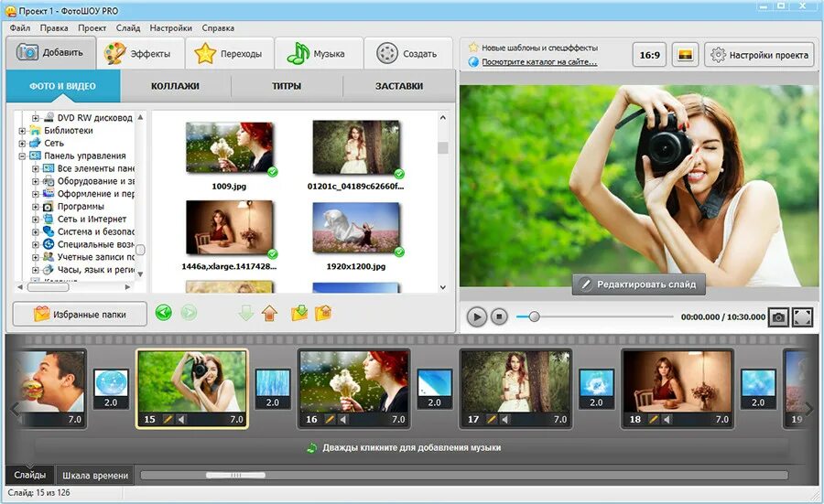Select transition between slides 17 and 18

pos(596,389)
